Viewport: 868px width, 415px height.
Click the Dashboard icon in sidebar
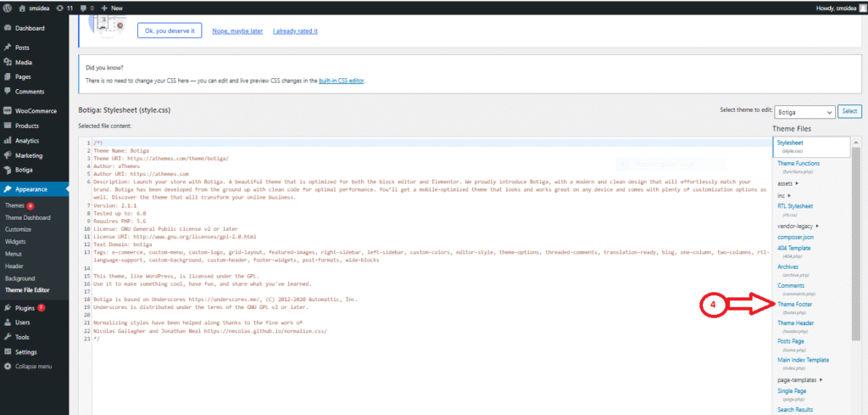(x=8, y=28)
